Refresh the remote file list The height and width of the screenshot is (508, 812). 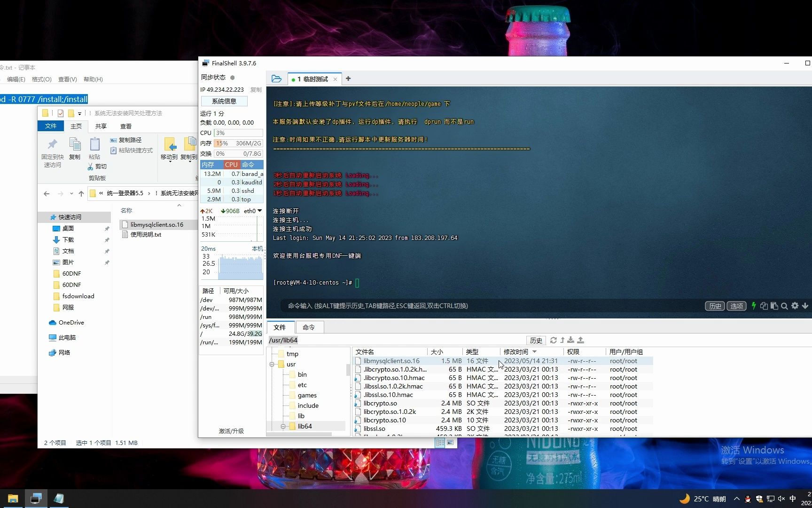coord(554,340)
